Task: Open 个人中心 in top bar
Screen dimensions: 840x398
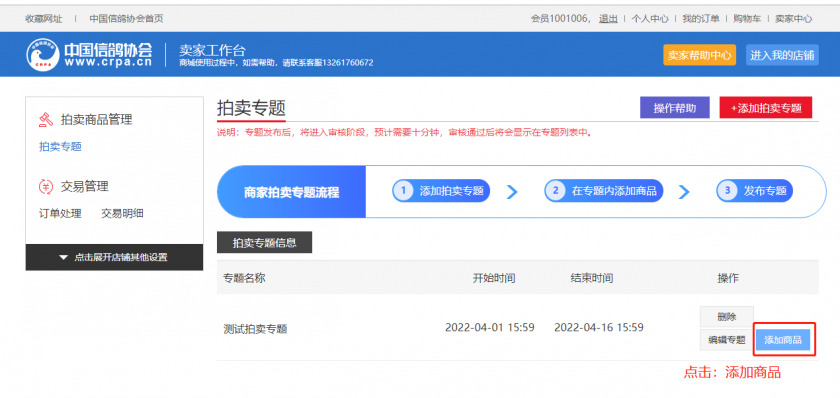Action: pos(650,19)
